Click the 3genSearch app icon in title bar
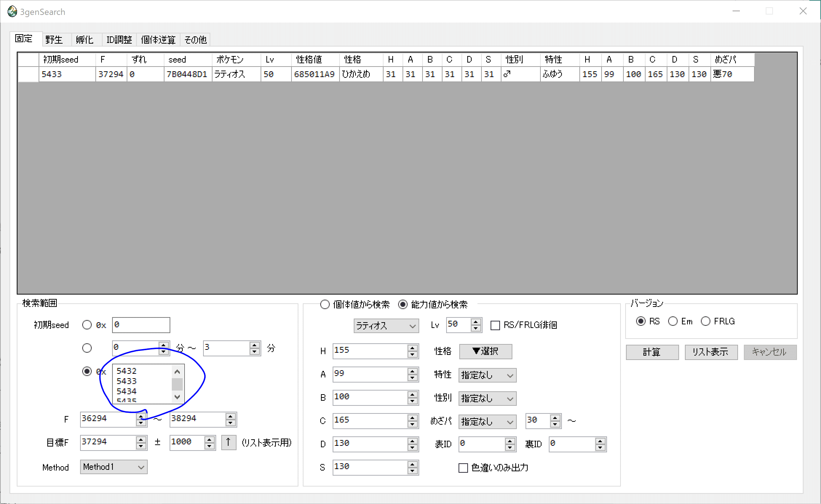The image size is (821, 504). 12,12
